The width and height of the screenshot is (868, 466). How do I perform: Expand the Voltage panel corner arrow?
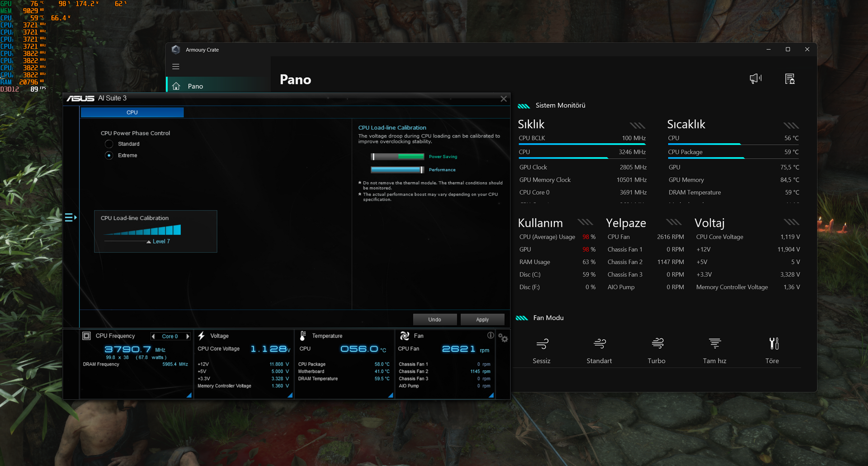click(290, 395)
